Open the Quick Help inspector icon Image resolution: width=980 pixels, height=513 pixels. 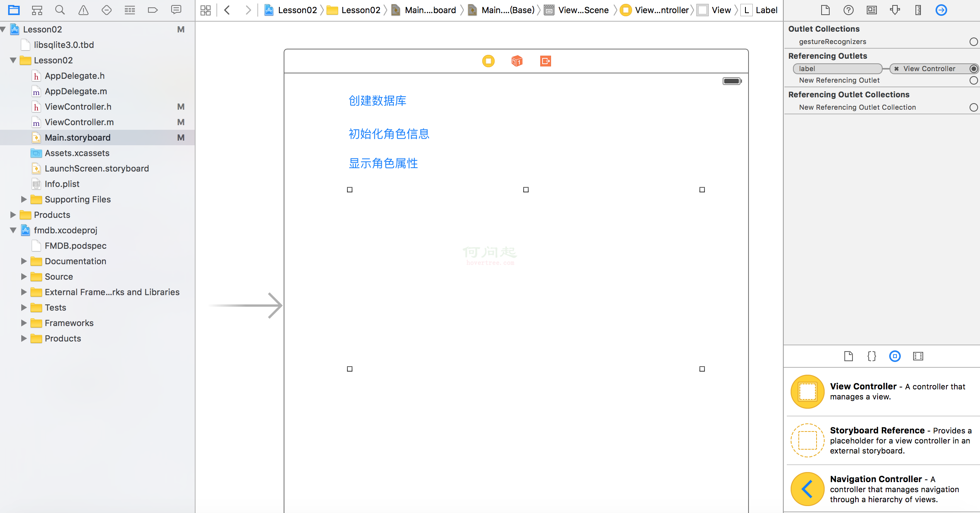click(x=848, y=10)
